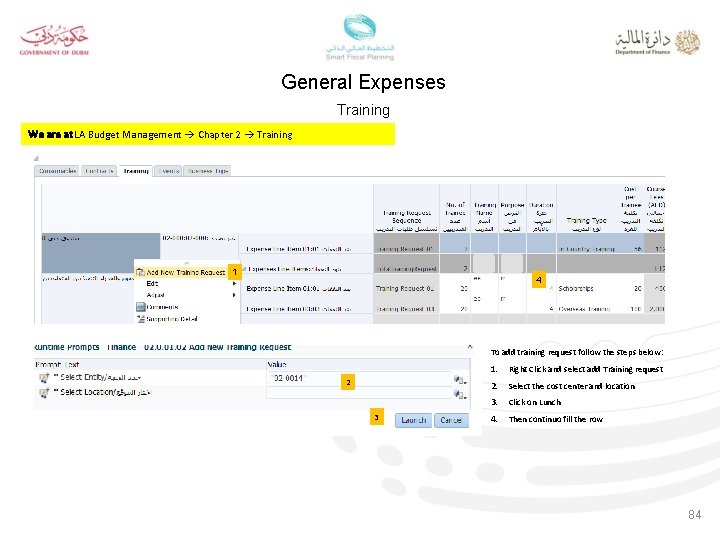Viewport: 720px width, 540px height.
Task: Click the Select Location value field
Action: click(x=358, y=393)
